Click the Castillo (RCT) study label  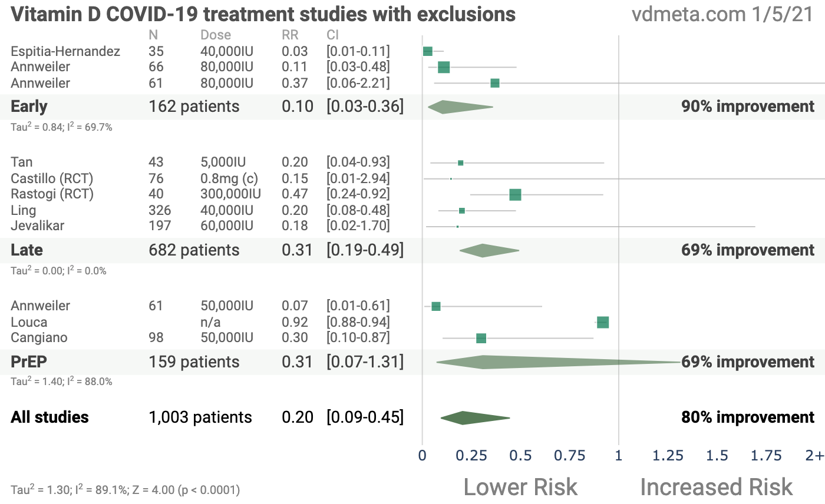click(52, 178)
